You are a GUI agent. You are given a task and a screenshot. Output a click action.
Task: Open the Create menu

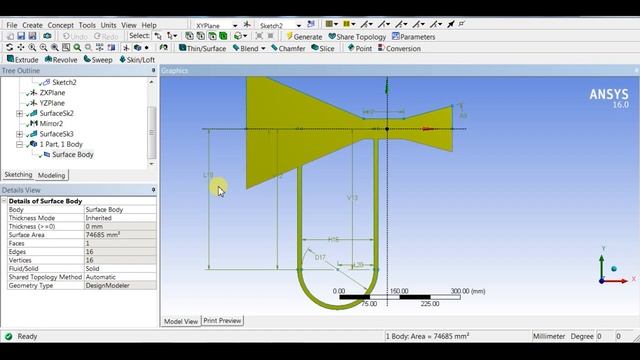(32, 25)
